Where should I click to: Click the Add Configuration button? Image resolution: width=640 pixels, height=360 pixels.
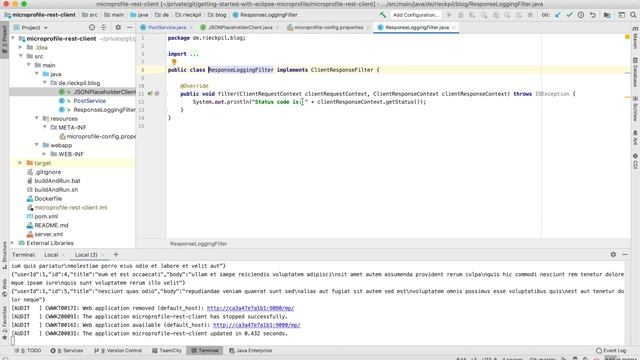415,15
